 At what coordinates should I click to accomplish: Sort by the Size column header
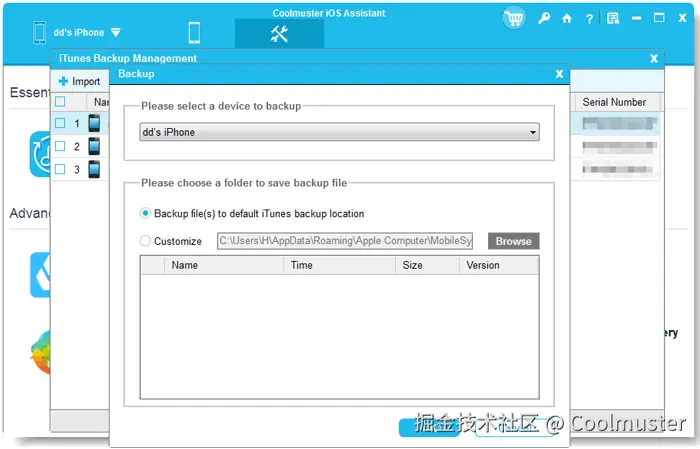click(x=427, y=265)
